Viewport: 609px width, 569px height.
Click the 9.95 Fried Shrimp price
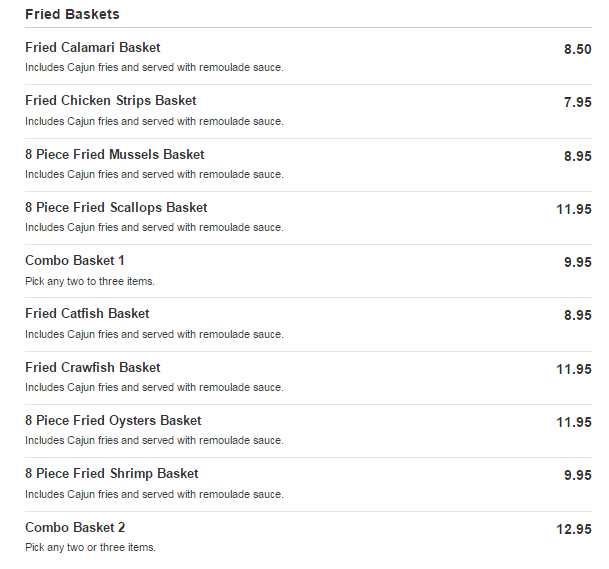pyautogui.click(x=577, y=475)
